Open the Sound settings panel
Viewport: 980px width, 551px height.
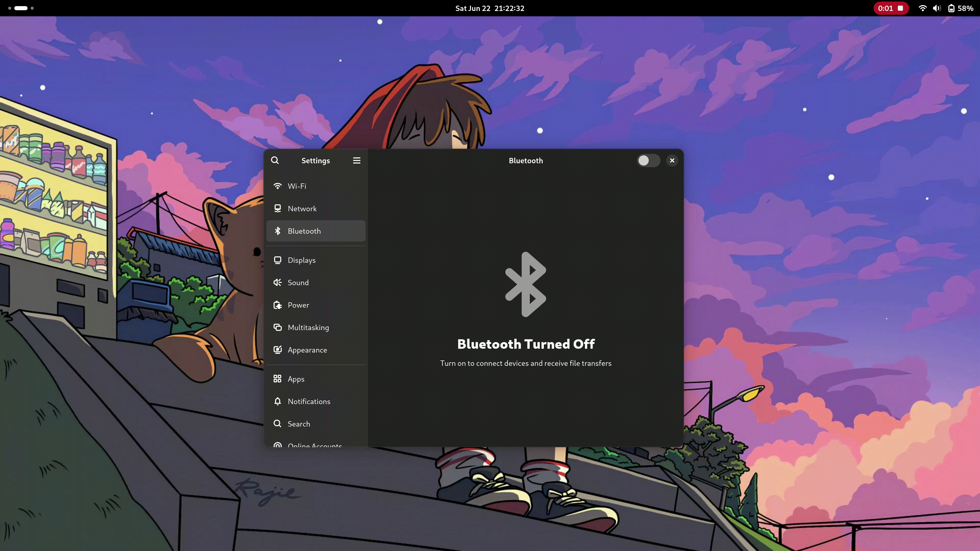(x=316, y=283)
